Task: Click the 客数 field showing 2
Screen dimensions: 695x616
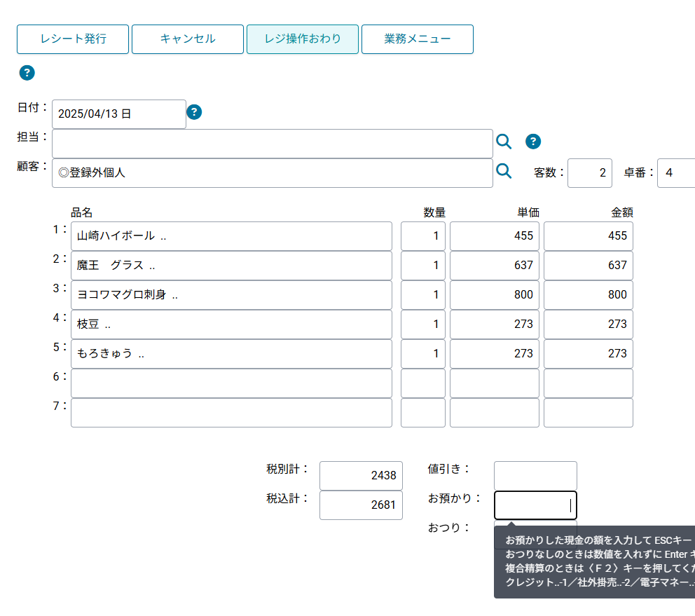Action: coord(589,173)
